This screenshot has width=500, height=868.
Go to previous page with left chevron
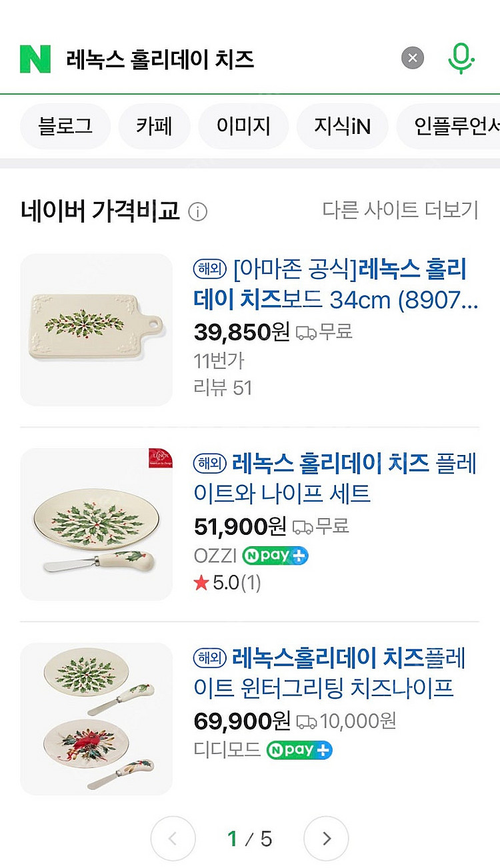coord(173,839)
